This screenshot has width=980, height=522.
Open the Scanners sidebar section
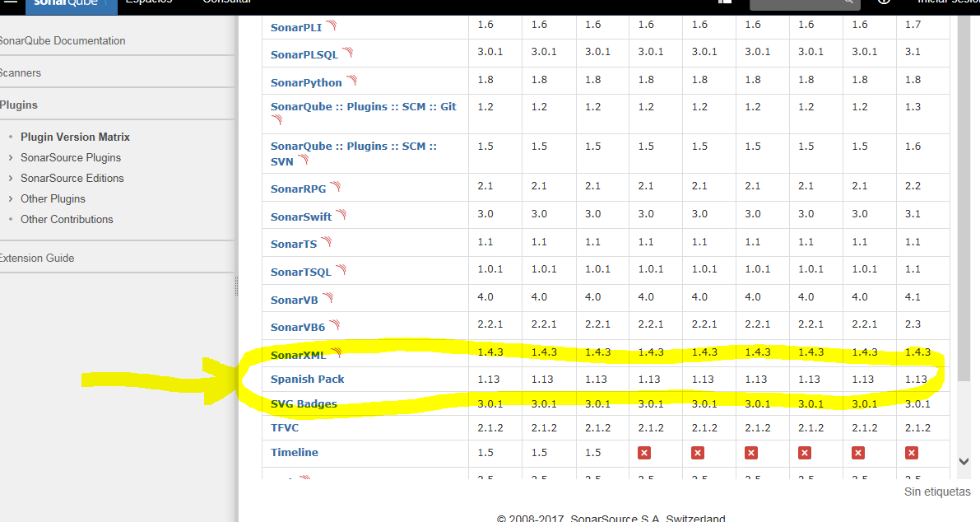tap(21, 72)
